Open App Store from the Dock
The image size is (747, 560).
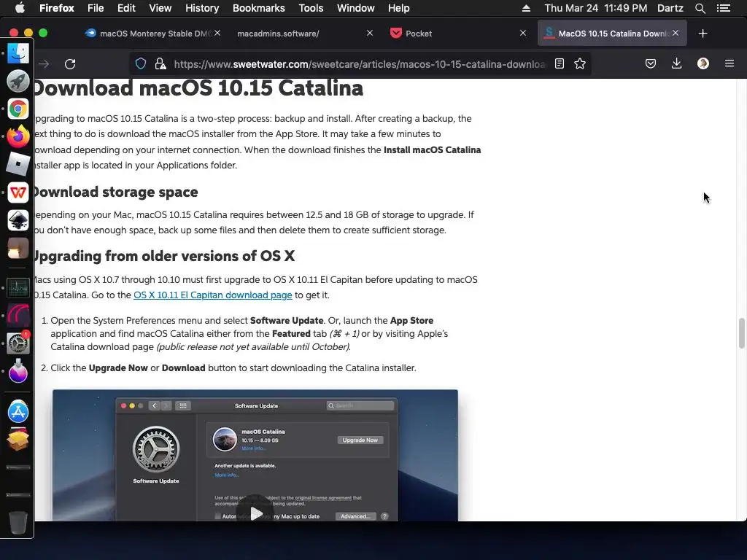(18, 412)
